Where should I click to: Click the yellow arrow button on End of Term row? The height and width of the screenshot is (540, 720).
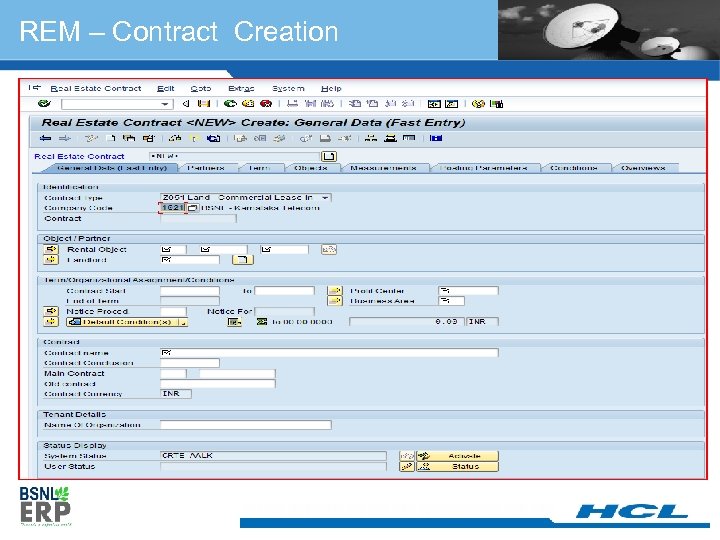click(335, 301)
